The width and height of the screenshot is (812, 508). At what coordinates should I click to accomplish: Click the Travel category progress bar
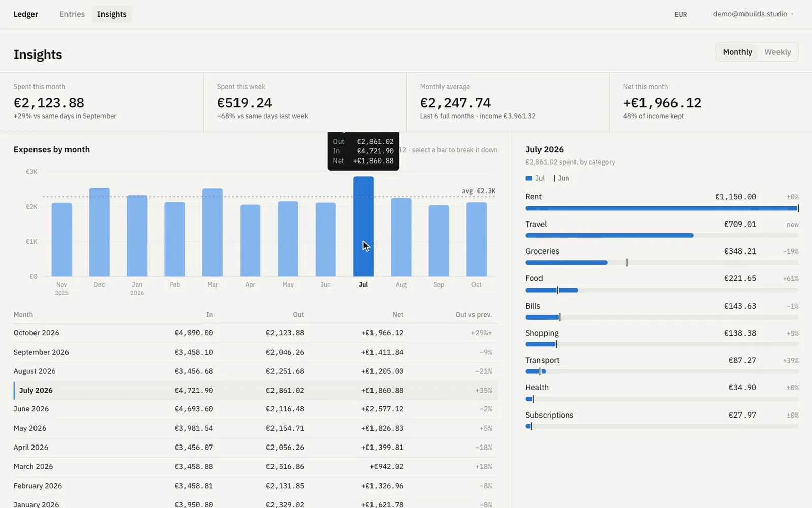click(x=662, y=236)
